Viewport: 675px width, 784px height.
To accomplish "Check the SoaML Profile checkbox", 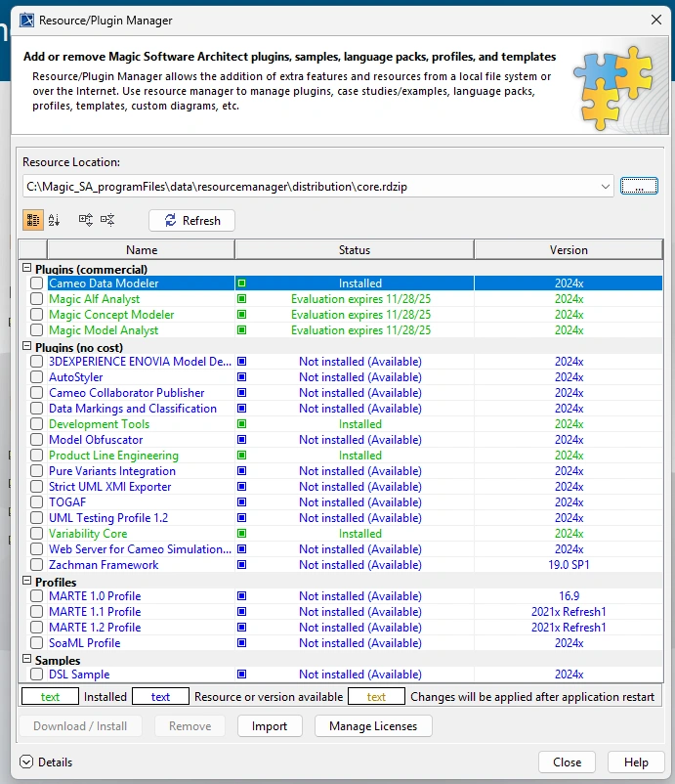I will 36,643.
